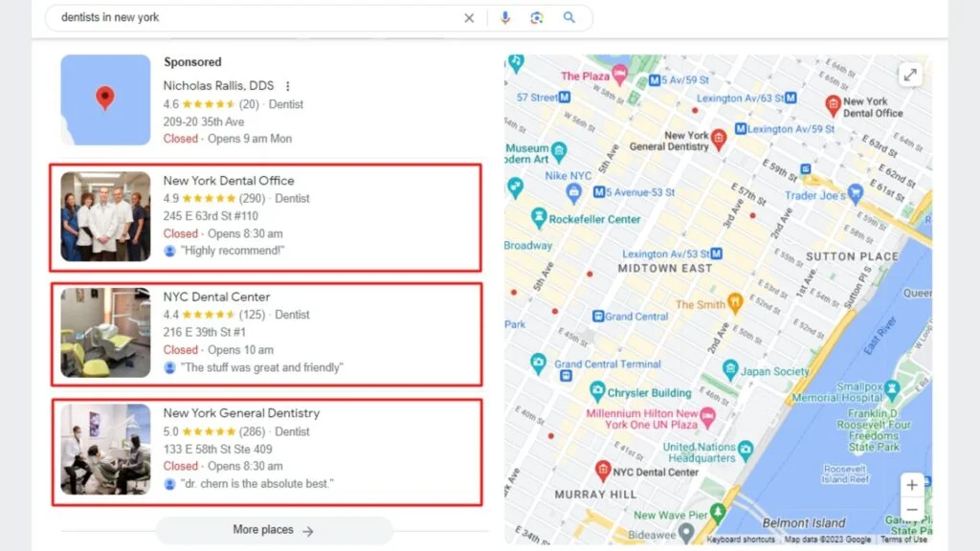Click the Nicholas Rallis map pin thumbnail
This screenshot has width=980, height=551.
tap(105, 99)
